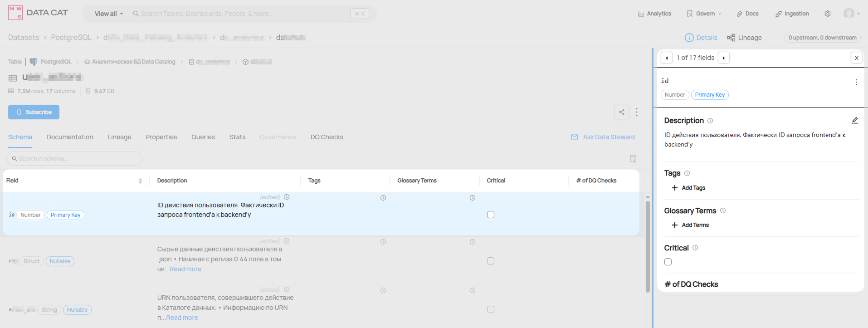
Task: Go to next field with right arrow
Action: (723, 58)
